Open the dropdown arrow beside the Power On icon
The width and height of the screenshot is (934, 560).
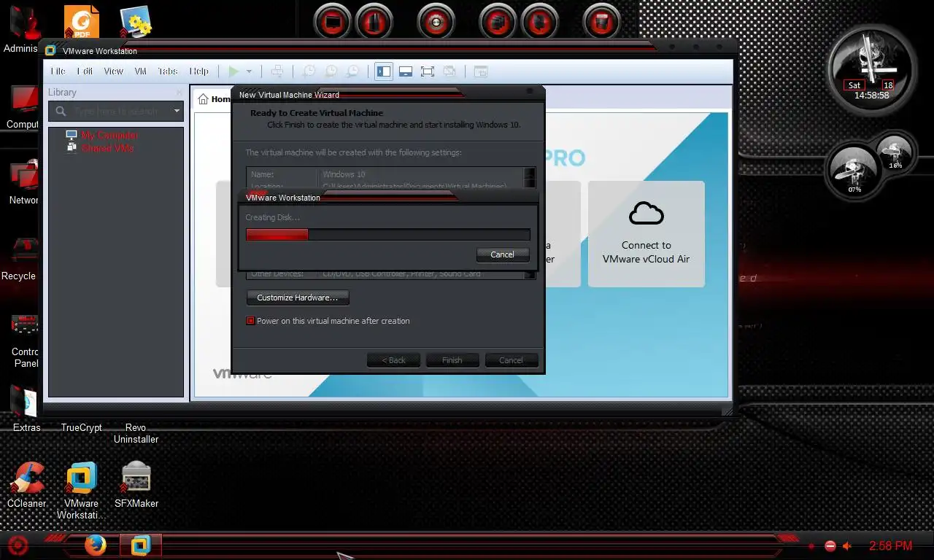point(249,71)
